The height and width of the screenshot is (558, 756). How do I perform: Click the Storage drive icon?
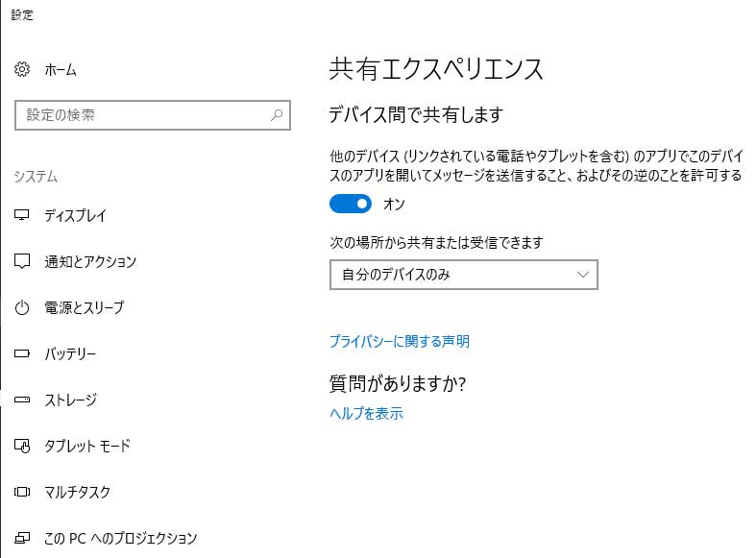[23, 400]
